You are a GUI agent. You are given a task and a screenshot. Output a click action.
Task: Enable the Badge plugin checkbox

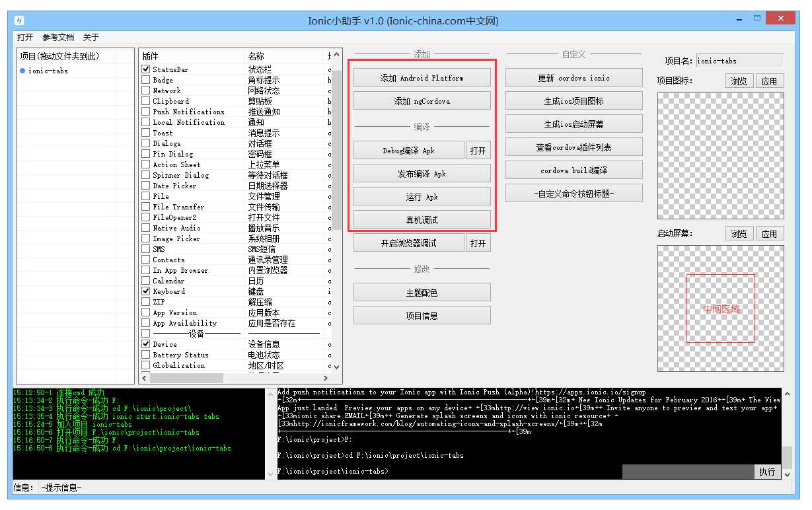tap(146, 80)
